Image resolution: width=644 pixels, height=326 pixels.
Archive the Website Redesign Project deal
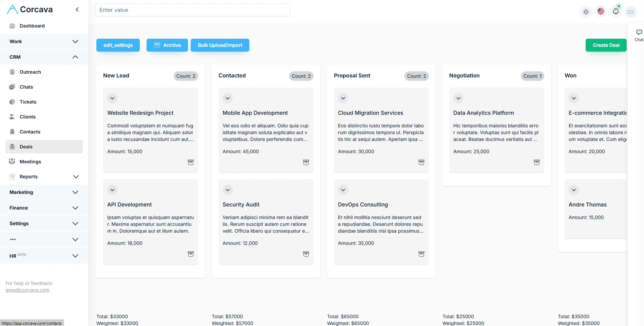191,162
